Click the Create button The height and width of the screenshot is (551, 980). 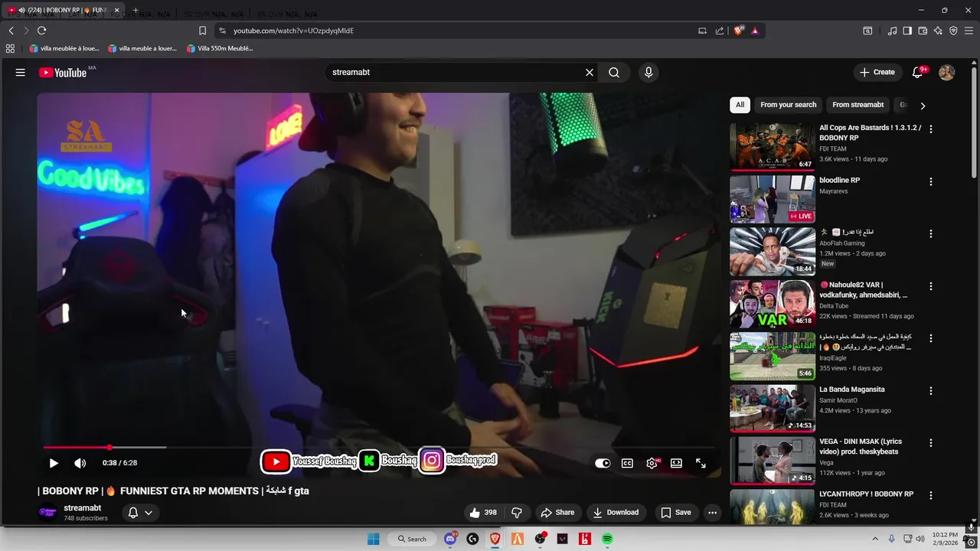click(x=877, y=72)
